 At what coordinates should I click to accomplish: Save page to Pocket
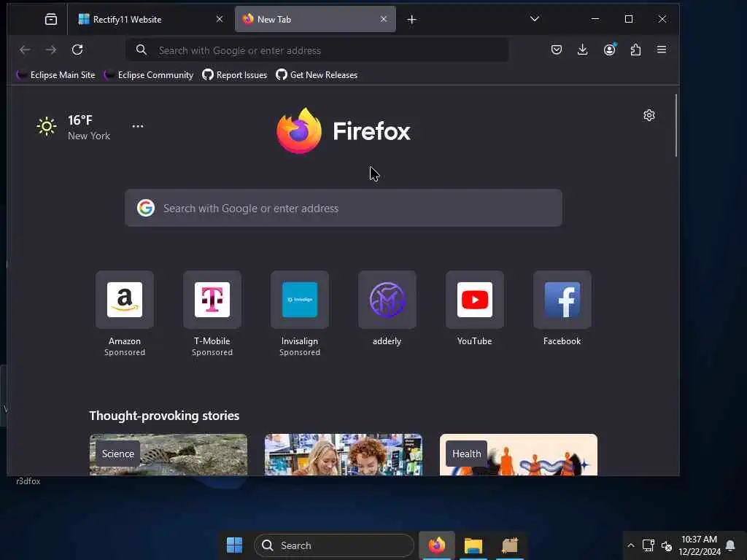557,50
